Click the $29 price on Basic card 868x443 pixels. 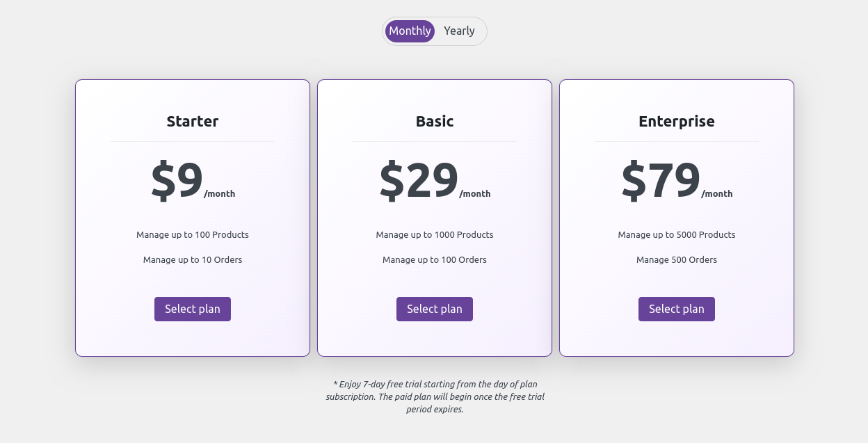(x=418, y=179)
